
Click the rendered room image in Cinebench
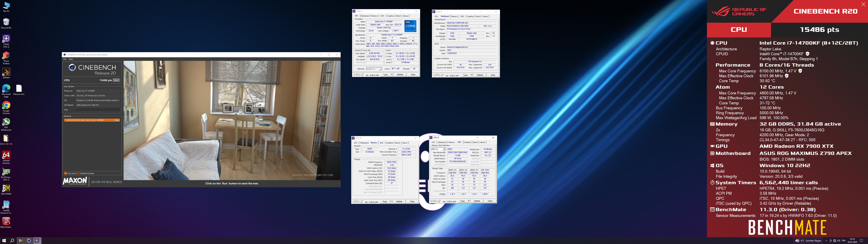(232, 120)
